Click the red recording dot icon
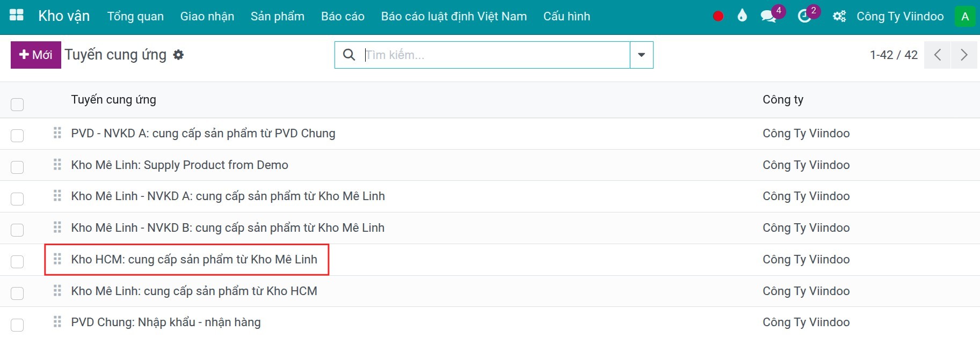Screen dimensions: 980x338 (718, 17)
